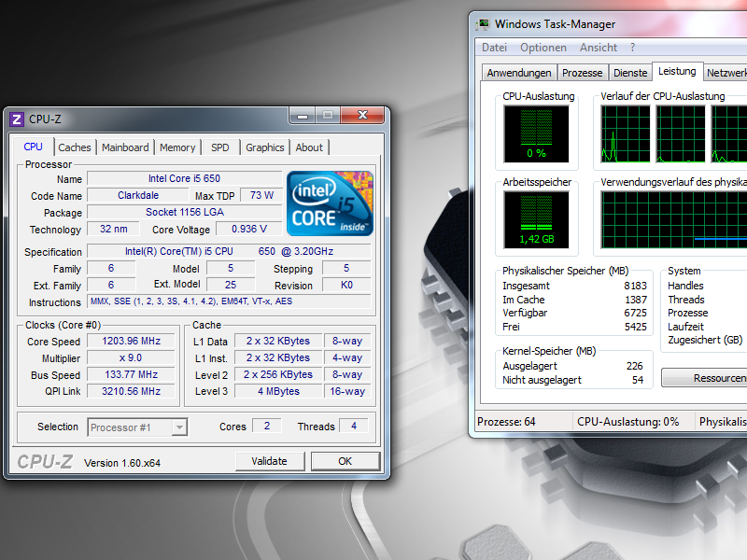Click the Code Name value Clarkdale
The image size is (747, 560).
point(138,195)
